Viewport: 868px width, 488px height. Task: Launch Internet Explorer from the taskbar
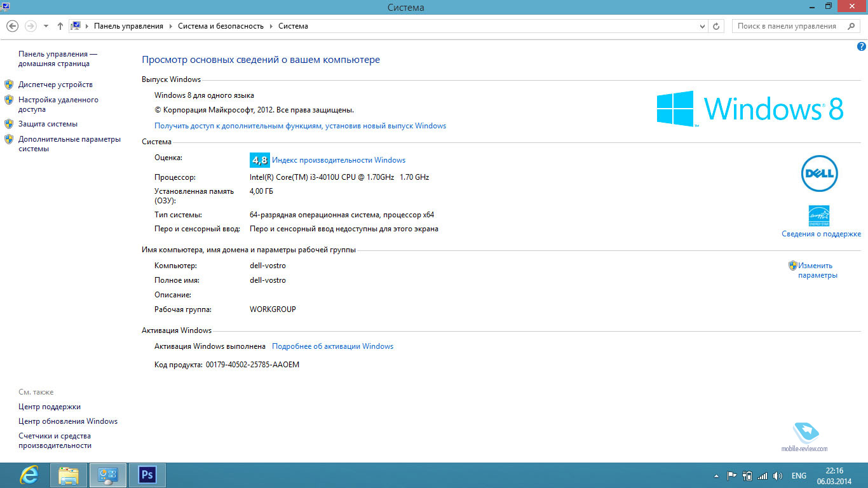point(29,475)
